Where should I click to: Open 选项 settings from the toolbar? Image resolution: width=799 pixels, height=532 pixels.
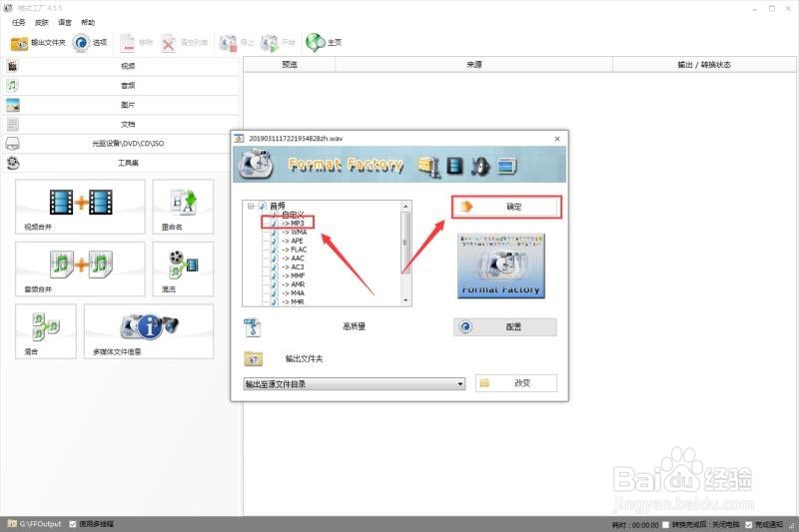[90, 43]
